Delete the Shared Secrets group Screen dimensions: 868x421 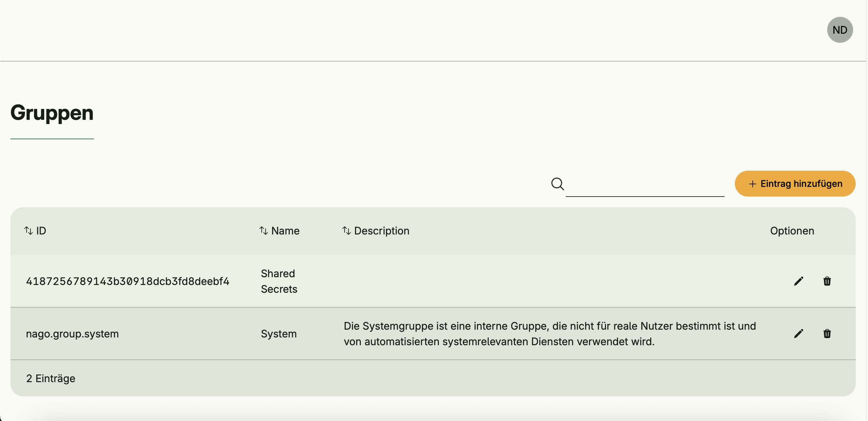[827, 281]
